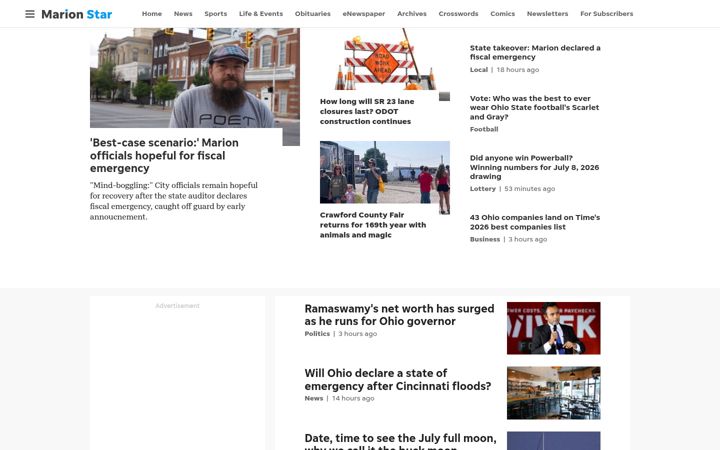The image size is (720, 450).
Task: Go to the Obituaries section
Action: click(313, 14)
